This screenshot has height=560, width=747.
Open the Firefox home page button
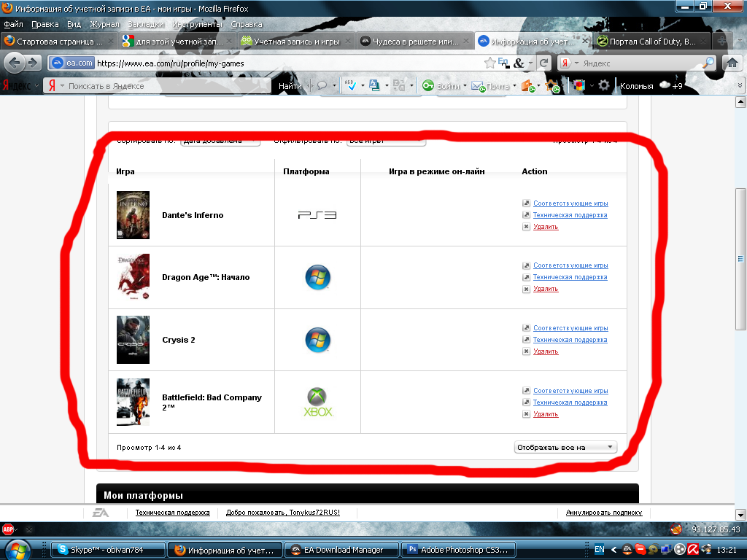pos(732,63)
